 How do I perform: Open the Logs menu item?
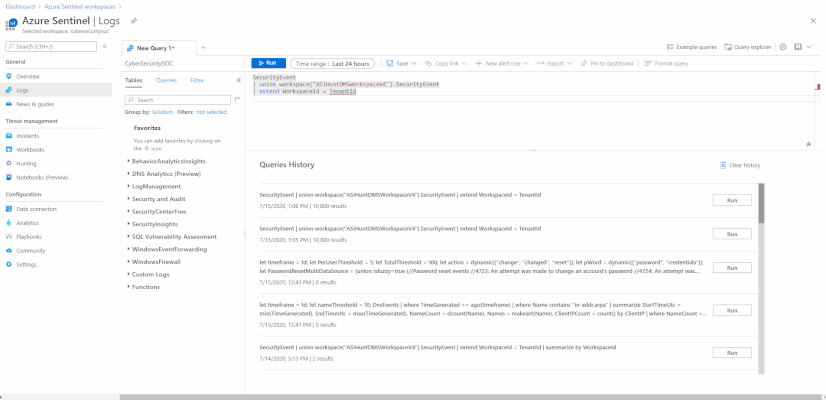[22, 90]
